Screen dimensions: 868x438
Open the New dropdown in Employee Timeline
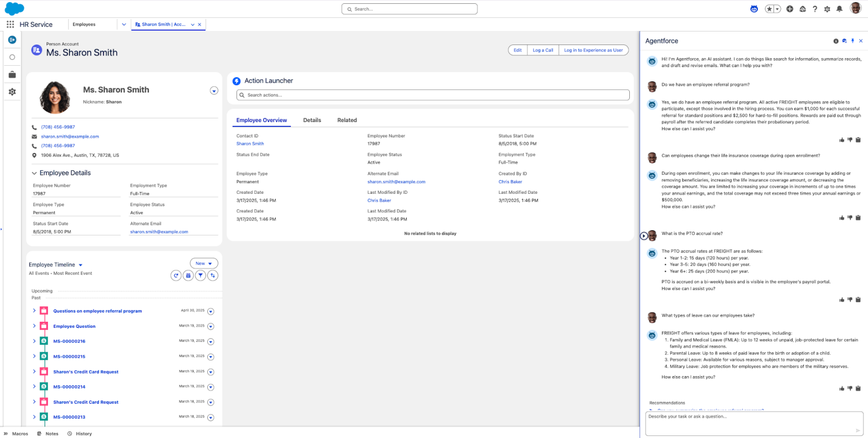(204, 263)
